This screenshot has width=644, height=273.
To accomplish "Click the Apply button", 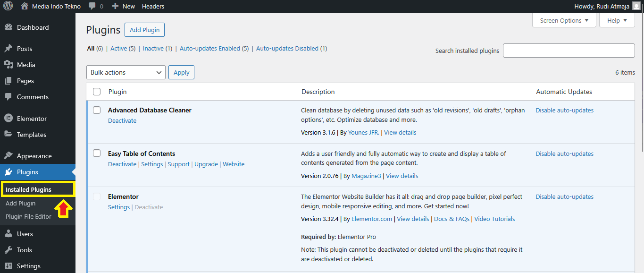I will point(181,72).
